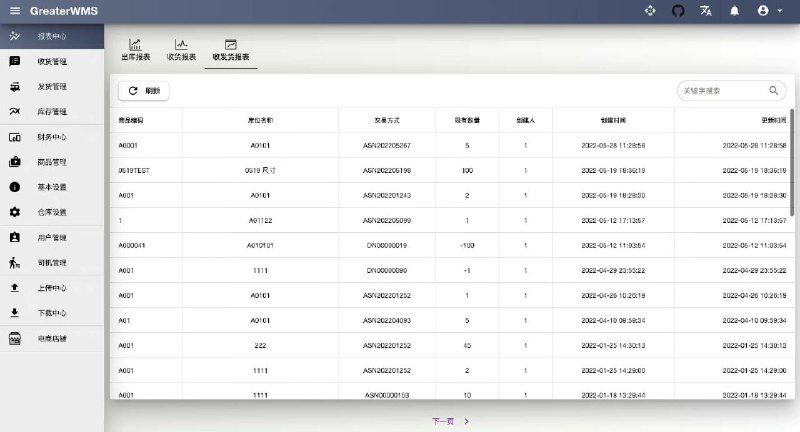Click the 财务中心 sidebar icon
Image resolution: width=800 pixels, height=432 pixels.
[15, 137]
